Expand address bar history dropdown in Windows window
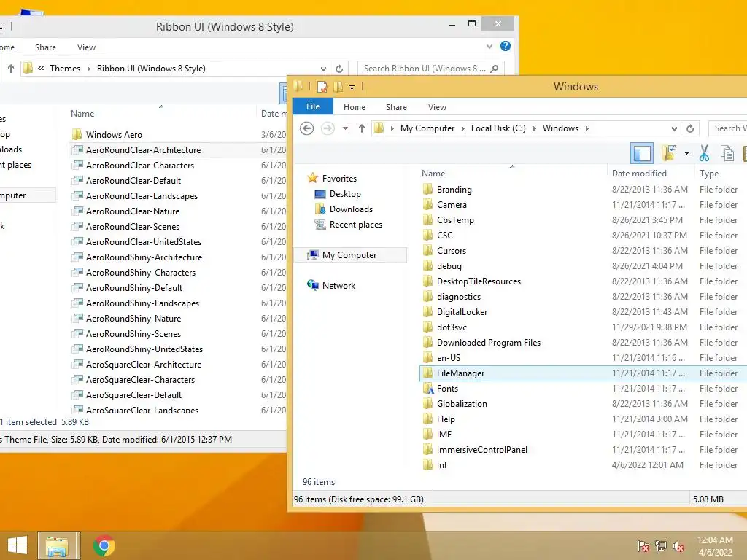The width and height of the screenshot is (747, 560). [x=673, y=128]
